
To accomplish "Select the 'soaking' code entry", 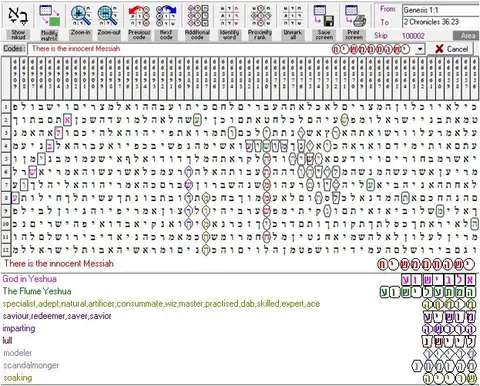I will (x=18, y=378).
